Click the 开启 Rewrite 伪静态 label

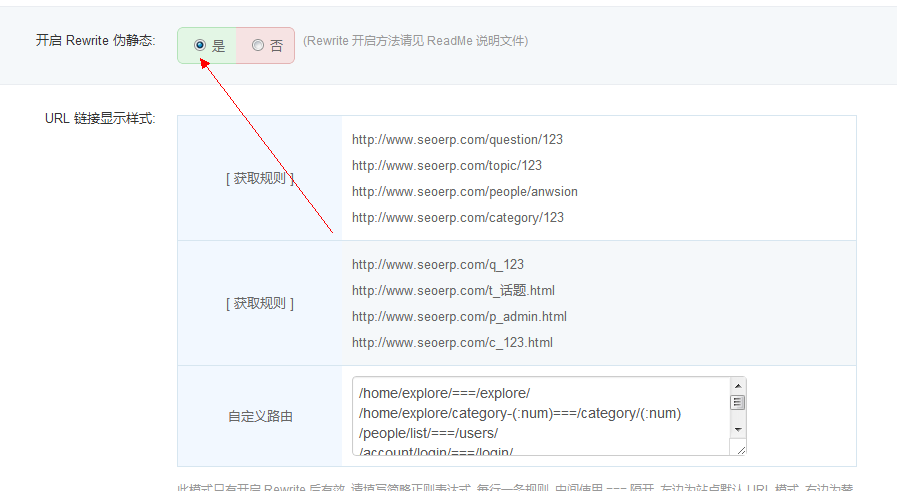[95, 42]
